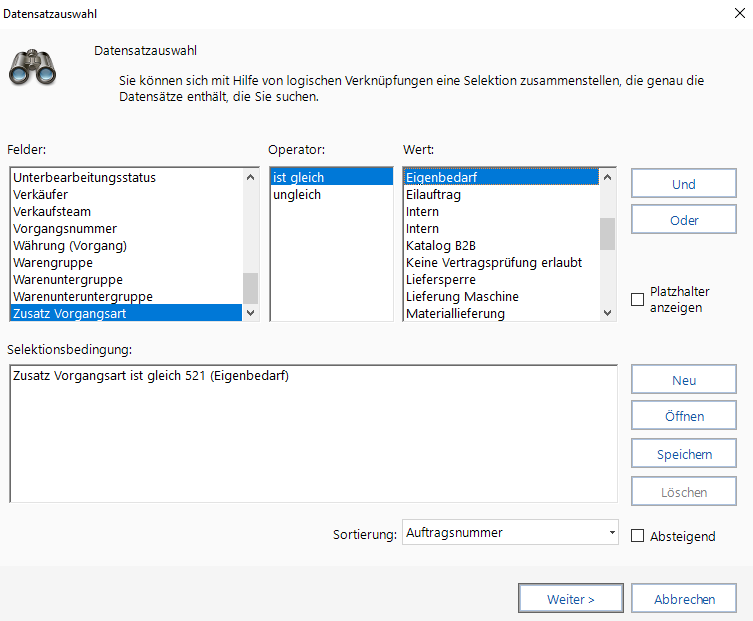753x621 pixels.
Task: Choose 'Warengruppe' in the Felder list
Action: 53,263
